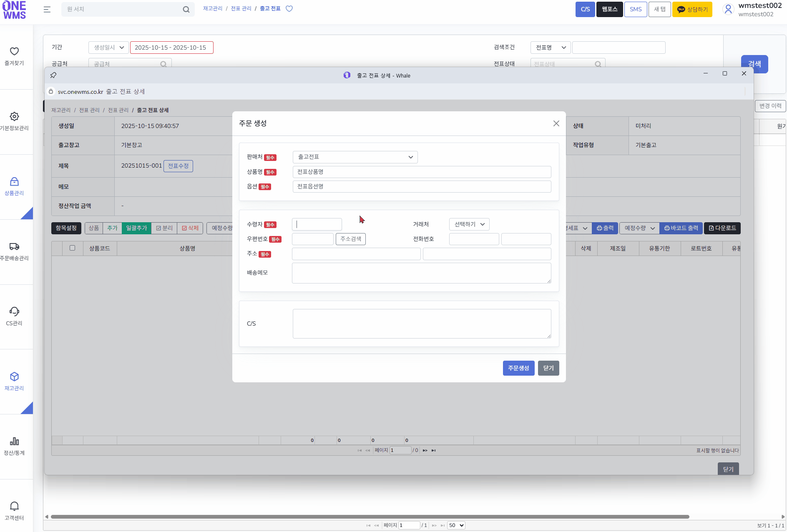Viewport: 787px width, 532px height.
Task: Click the 바코드 출력 button
Action: point(681,228)
